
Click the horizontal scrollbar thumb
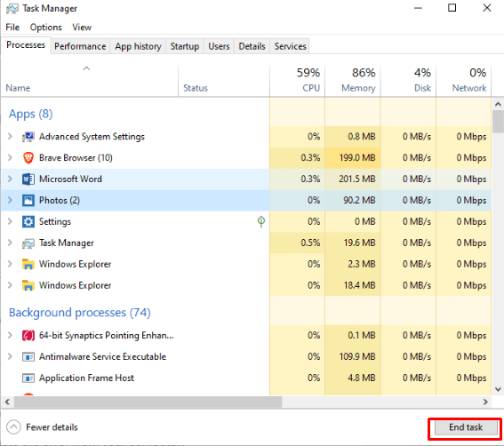(x=148, y=402)
